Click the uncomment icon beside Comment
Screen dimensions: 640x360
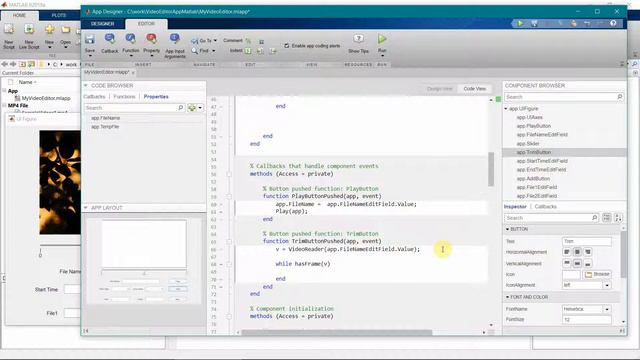[x=261, y=41]
